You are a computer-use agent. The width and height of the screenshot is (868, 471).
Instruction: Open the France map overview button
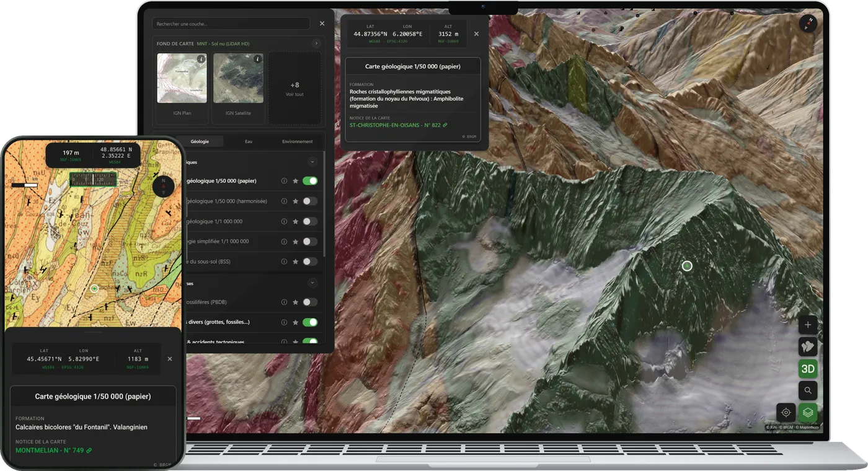807,346
